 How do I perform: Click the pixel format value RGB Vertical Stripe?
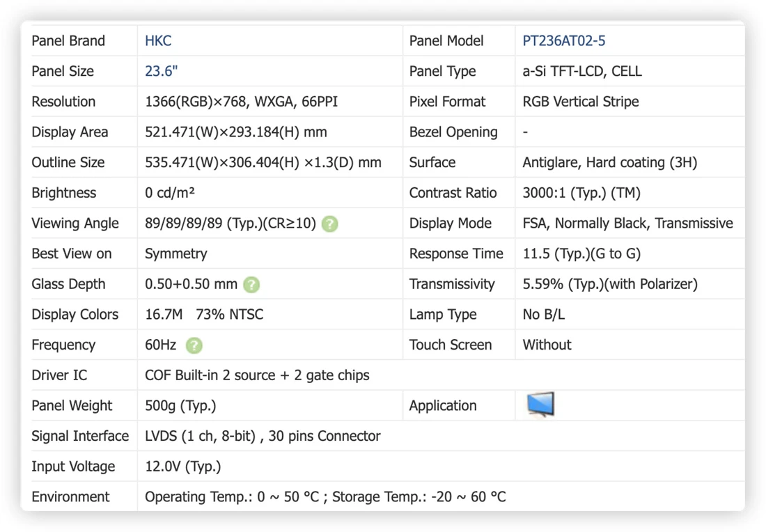click(581, 102)
